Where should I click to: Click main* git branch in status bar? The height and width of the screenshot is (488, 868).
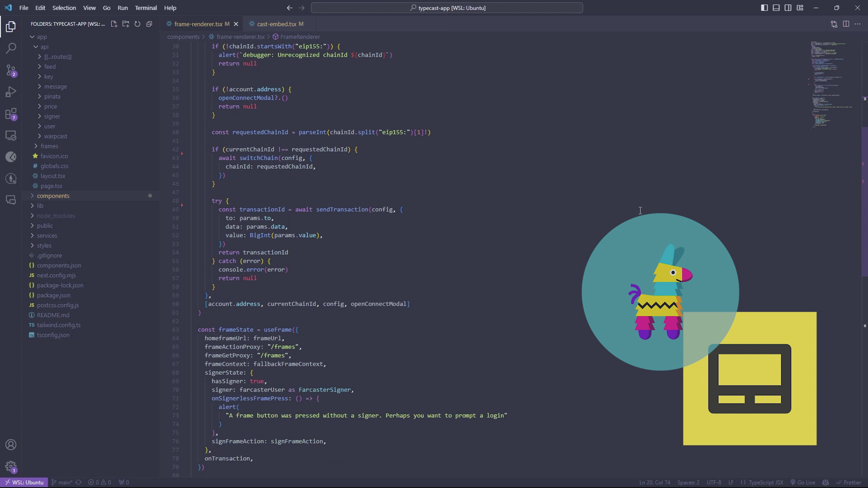point(62,482)
